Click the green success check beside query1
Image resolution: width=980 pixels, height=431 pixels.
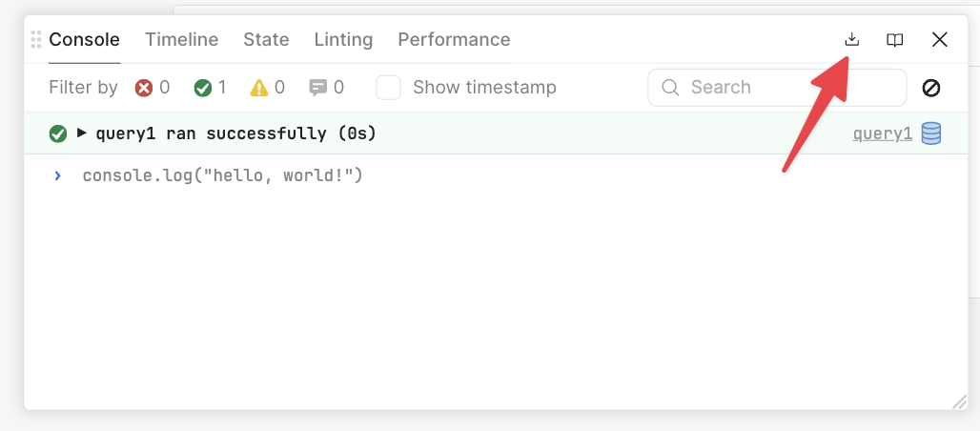(58, 133)
